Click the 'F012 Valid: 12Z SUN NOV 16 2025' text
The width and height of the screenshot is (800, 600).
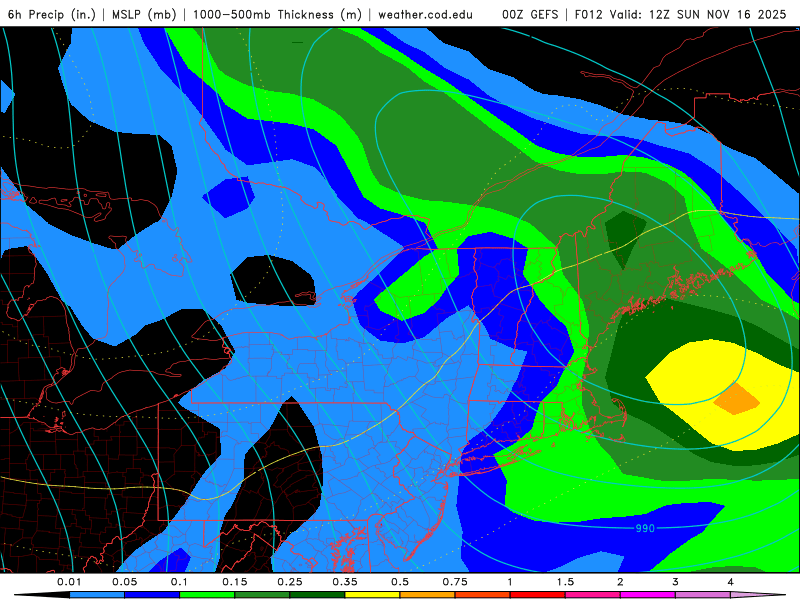(680, 14)
